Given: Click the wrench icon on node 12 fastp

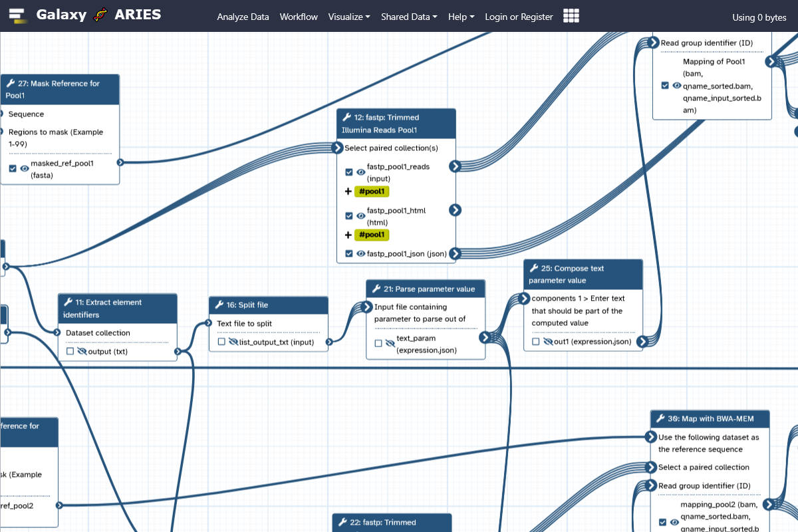Looking at the screenshot, I should tap(345, 117).
